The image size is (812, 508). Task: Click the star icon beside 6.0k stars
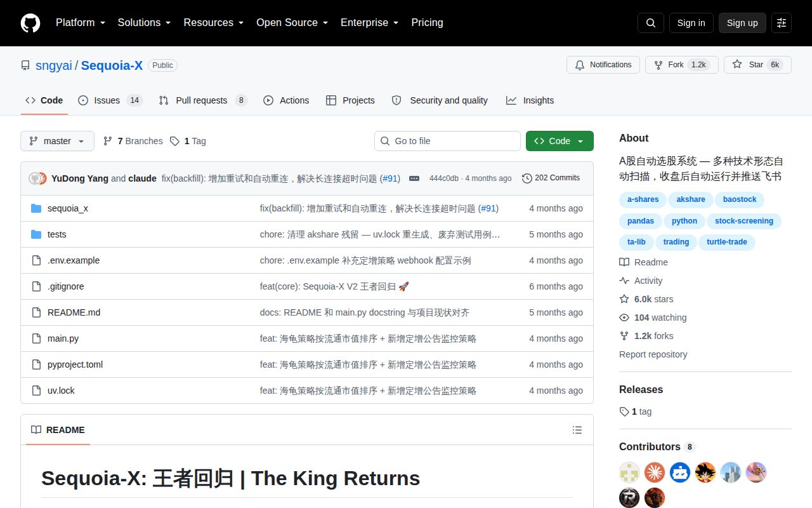[624, 299]
